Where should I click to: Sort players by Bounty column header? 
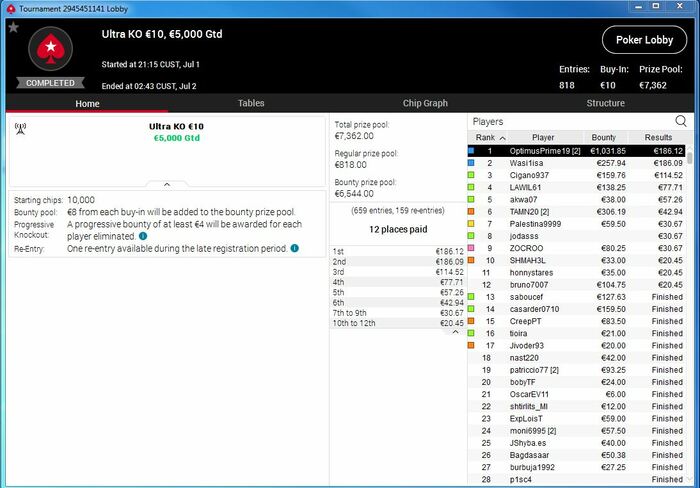tap(604, 138)
